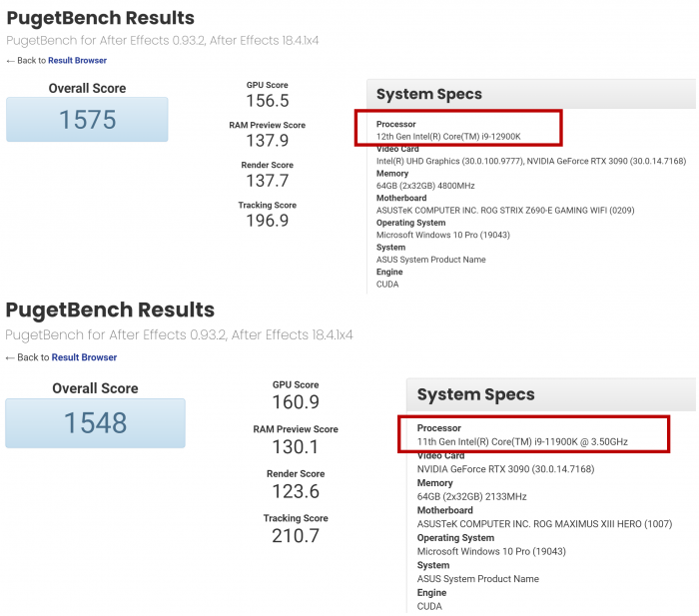Click the bottom Result Browser link
This screenshot has width=699, height=616.
tap(84, 357)
